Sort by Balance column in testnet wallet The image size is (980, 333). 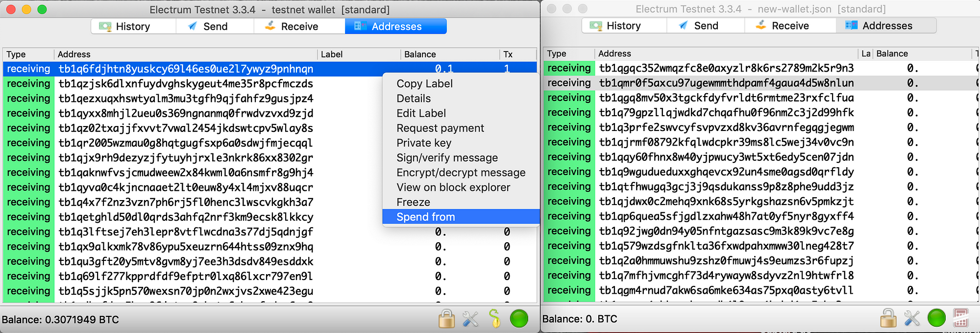450,54
